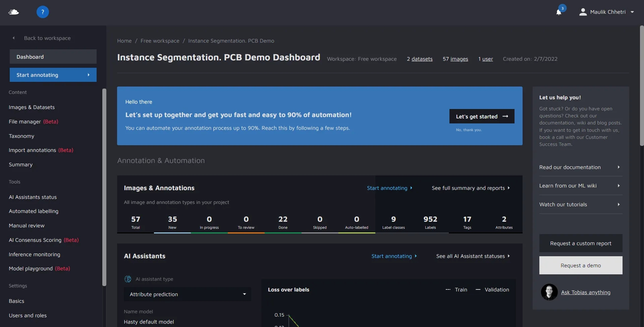Viewport: 644px width, 327px height.
Task: Click the Hasty cloud logo icon
Action: click(13, 12)
